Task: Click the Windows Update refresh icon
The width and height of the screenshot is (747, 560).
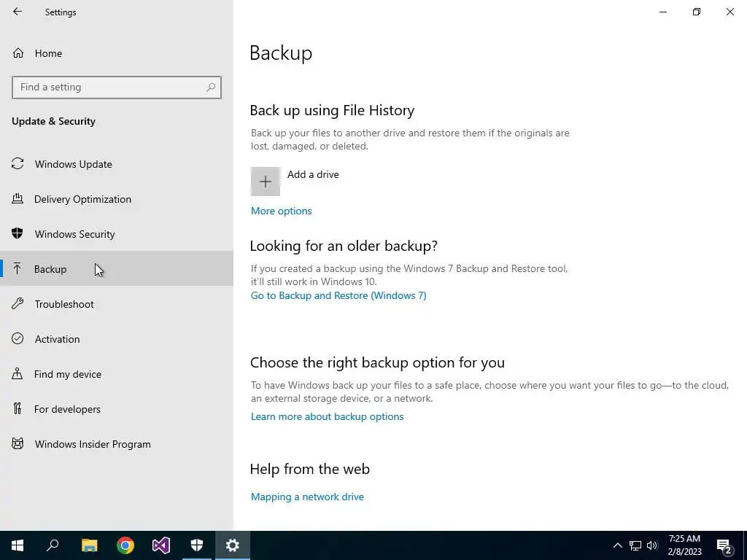Action: point(18,164)
